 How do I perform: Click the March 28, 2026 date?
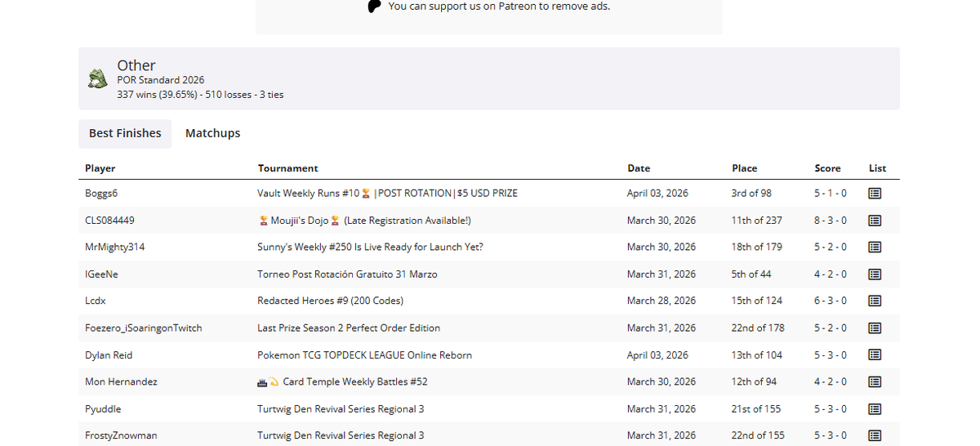pos(661,301)
